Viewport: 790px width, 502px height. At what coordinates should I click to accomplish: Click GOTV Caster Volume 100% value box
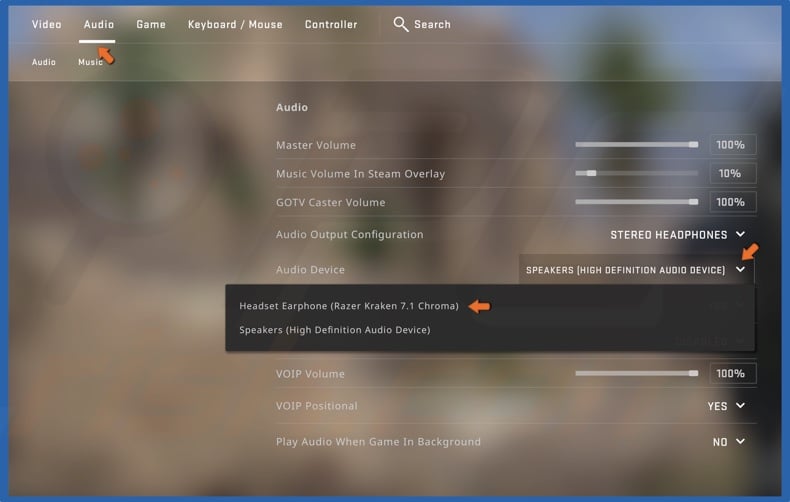(733, 202)
